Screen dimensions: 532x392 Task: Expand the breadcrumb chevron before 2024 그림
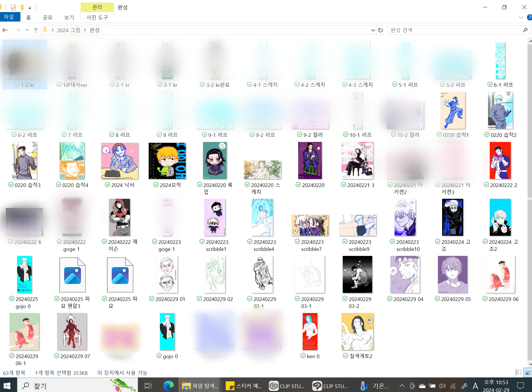(x=53, y=30)
